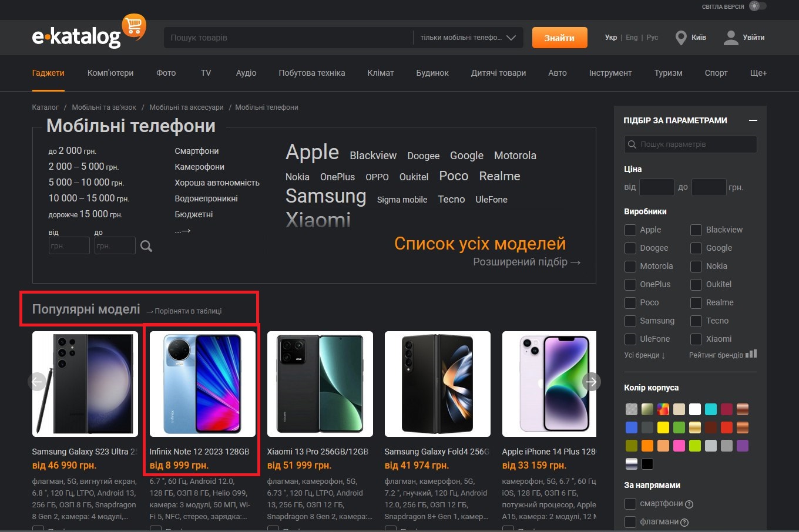Viewport: 799px width, 532px height.
Task: Tick the Apple checkbox under Виробники
Action: 630,230
